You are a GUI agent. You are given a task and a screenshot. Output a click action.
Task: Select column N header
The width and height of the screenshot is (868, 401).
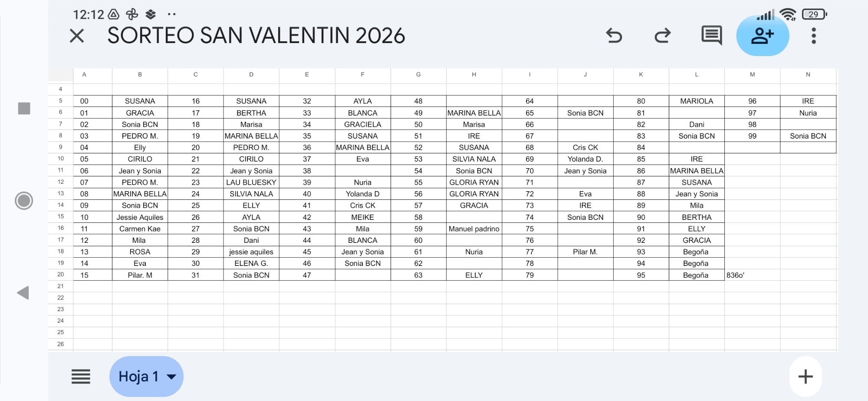point(808,75)
